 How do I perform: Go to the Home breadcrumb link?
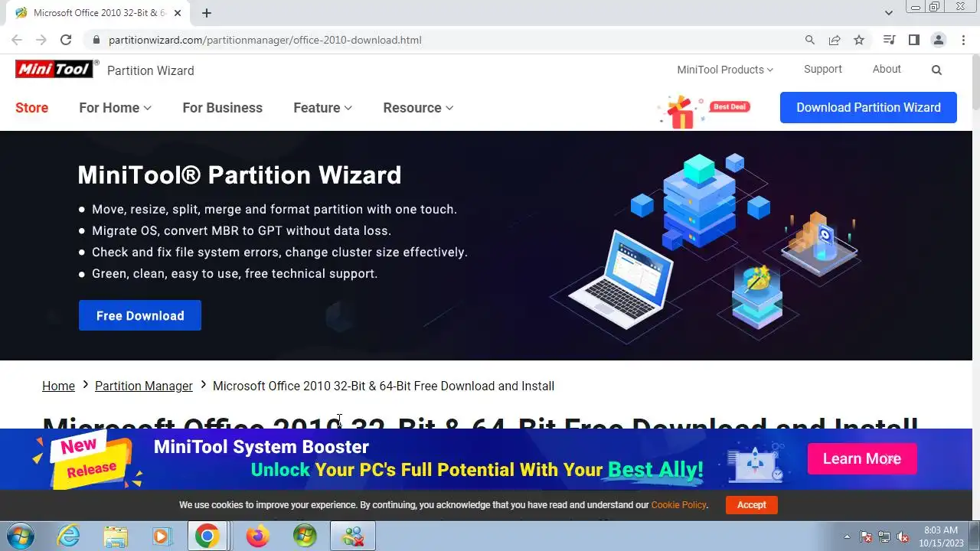(58, 386)
